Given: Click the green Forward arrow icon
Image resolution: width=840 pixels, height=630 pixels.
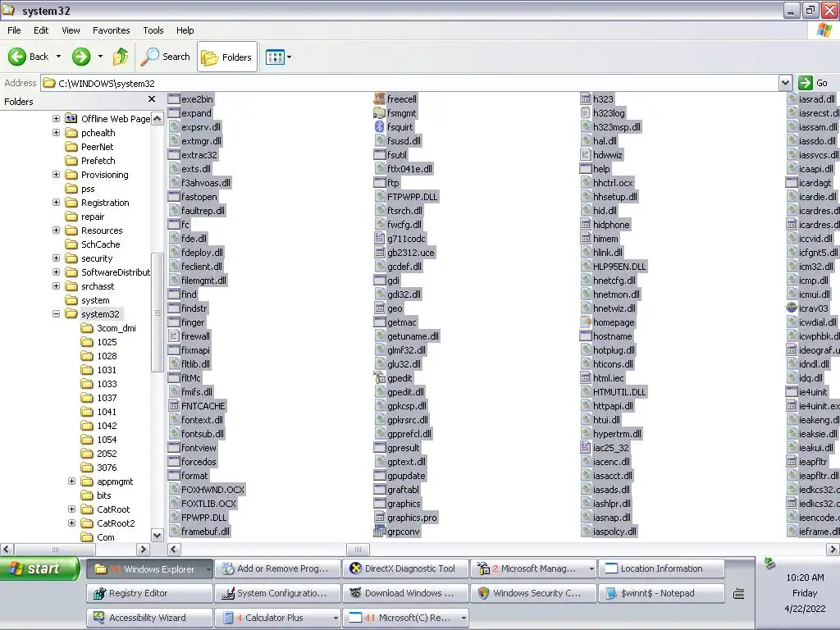Looking at the screenshot, I should 81,57.
